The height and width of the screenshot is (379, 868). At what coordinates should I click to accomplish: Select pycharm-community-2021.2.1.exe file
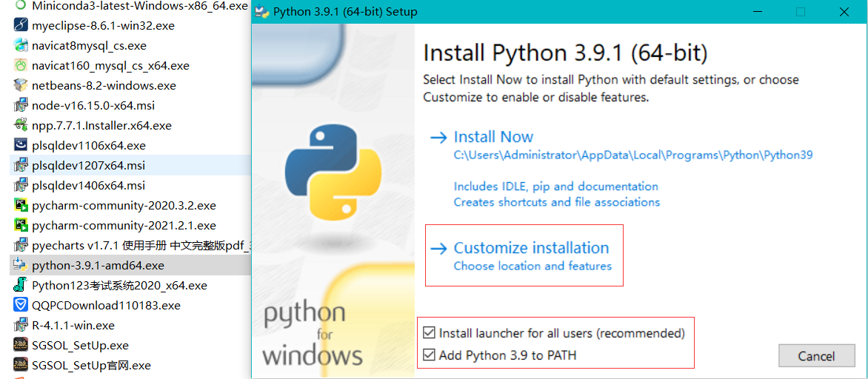coord(124,225)
